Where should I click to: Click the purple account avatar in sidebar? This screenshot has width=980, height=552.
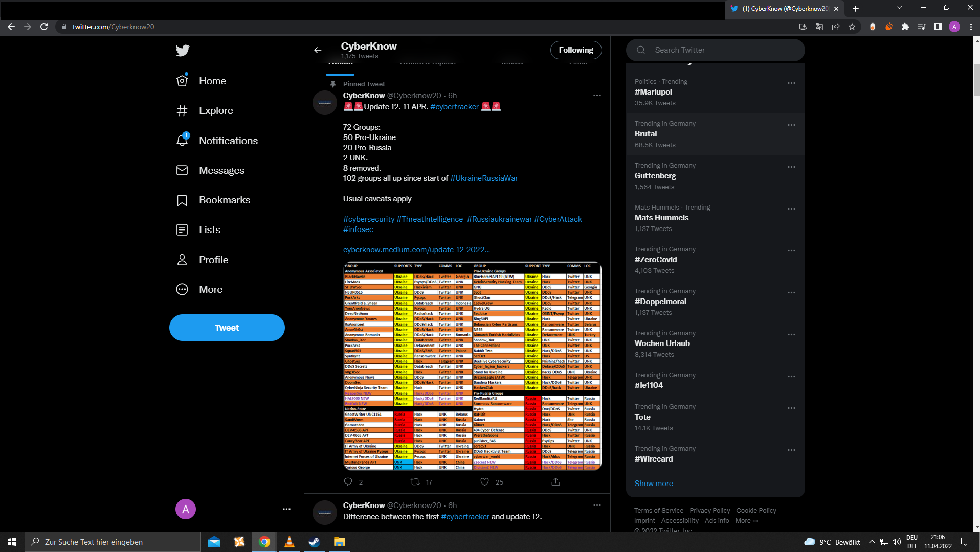[186, 509]
